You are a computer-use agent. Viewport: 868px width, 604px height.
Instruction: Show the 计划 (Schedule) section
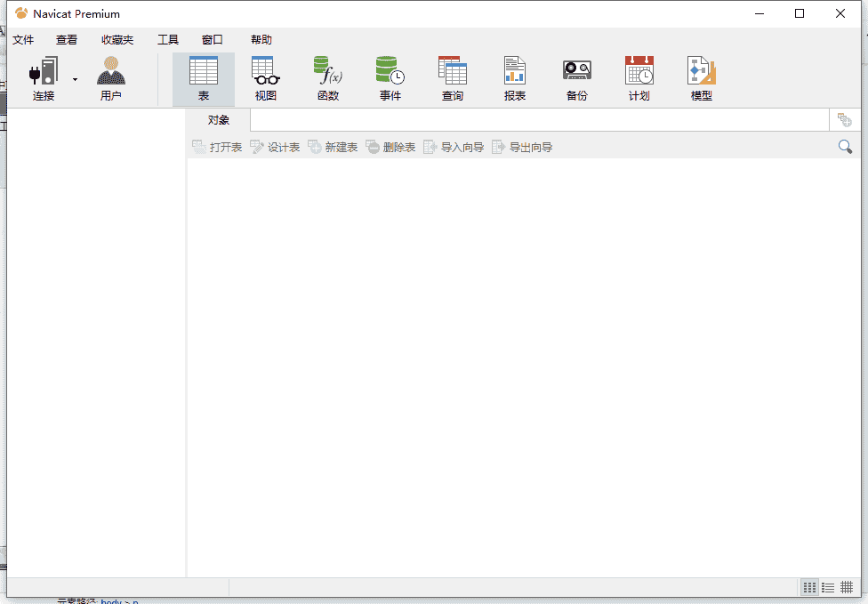pos(639,78)
